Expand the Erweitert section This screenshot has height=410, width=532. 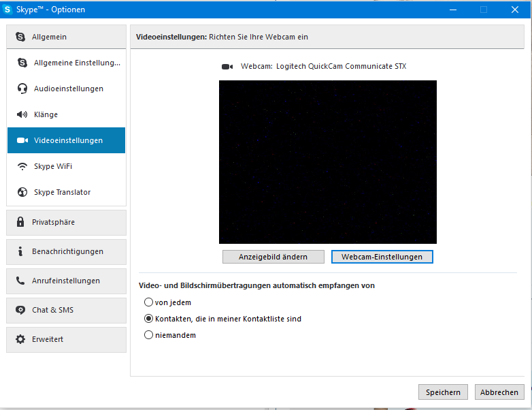[66, 340]
